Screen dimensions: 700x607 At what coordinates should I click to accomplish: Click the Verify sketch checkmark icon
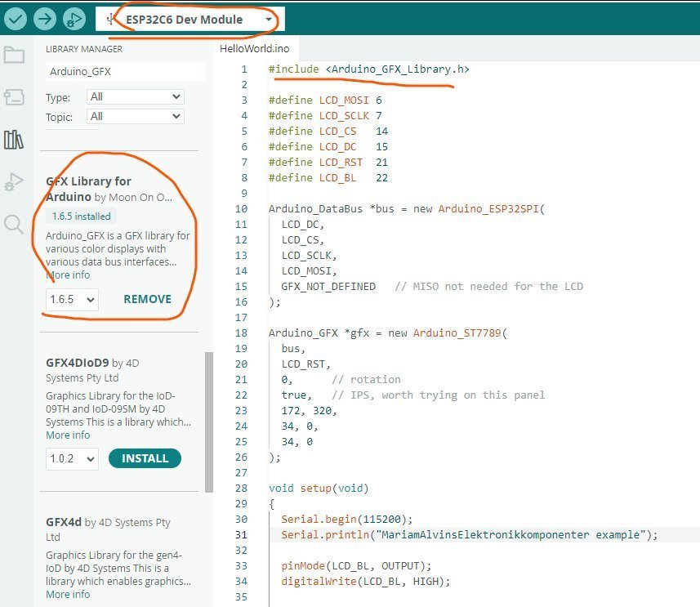click(x=16, y=19)
